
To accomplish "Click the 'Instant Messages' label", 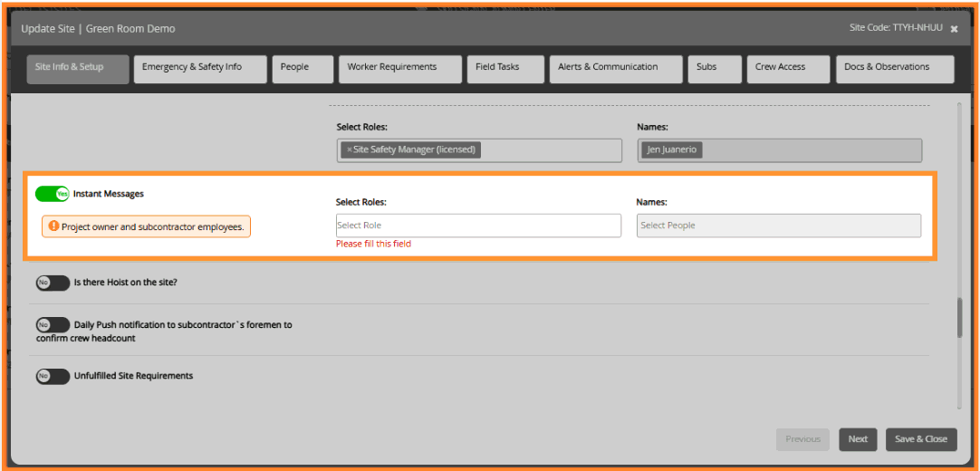I will click(x=108, y=194).
